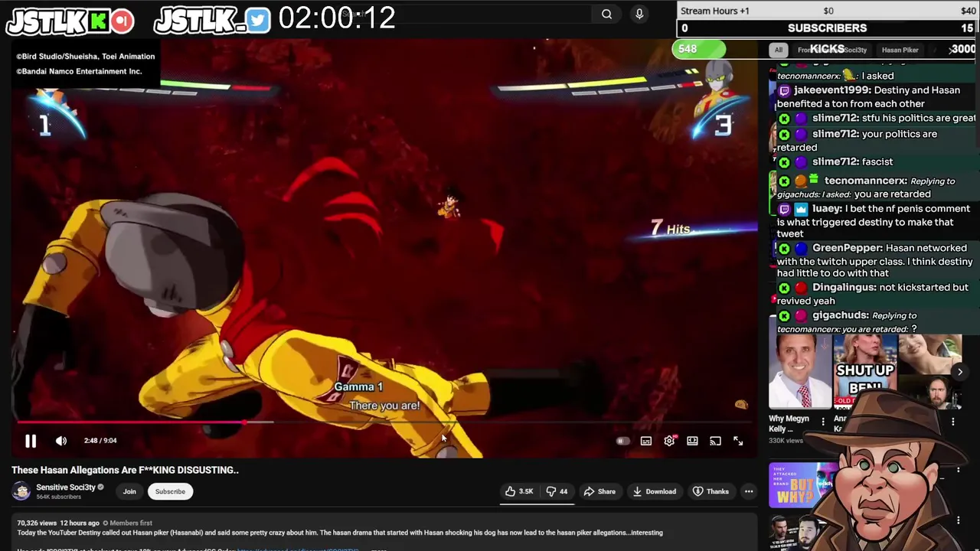
Task: Switch to theater mode
Action: (692, 441)
